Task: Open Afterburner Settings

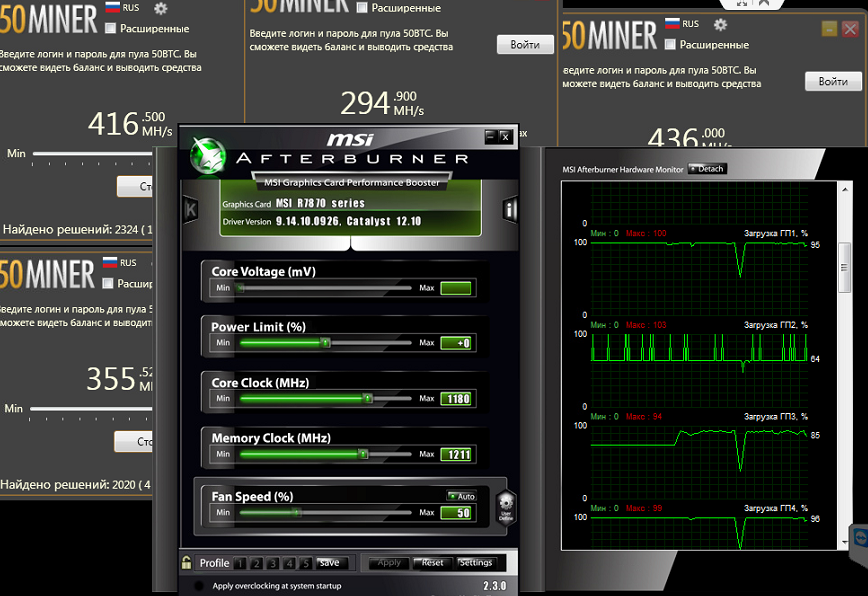Action: [476, 563]
